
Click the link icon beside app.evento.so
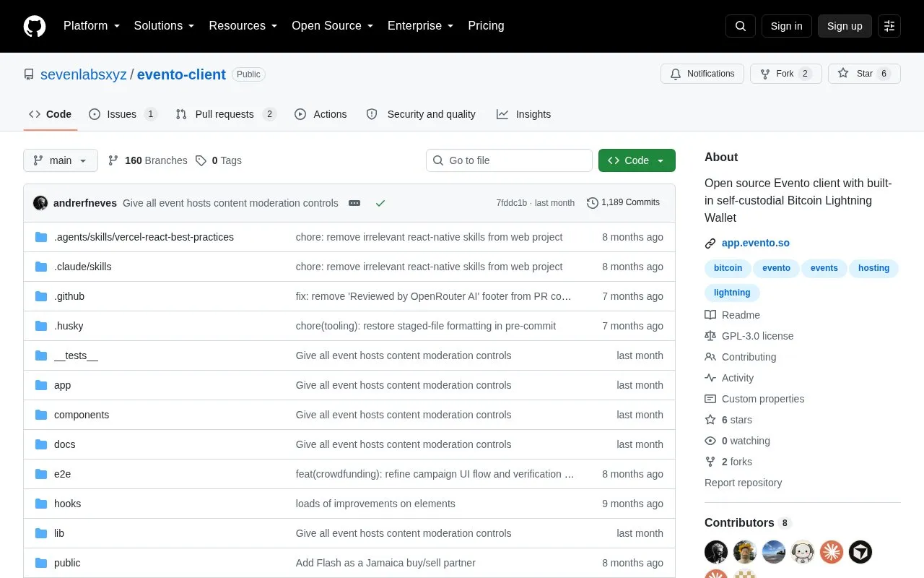(710, 243)
